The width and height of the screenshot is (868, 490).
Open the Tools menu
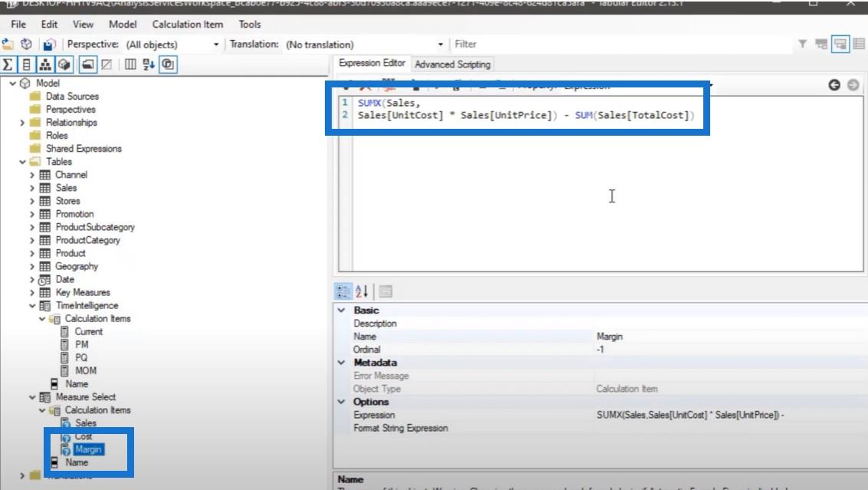coord(250,25)
